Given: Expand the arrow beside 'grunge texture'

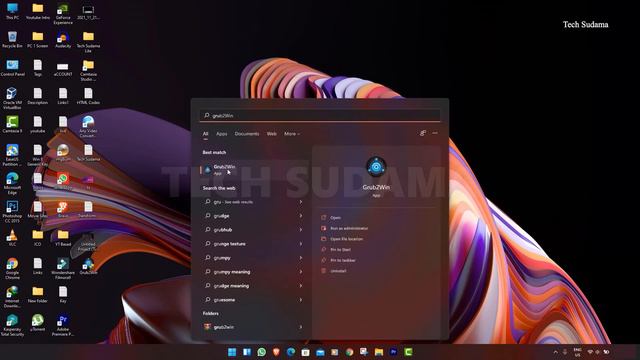Looking at the screenshot, I should pos(301,244).
